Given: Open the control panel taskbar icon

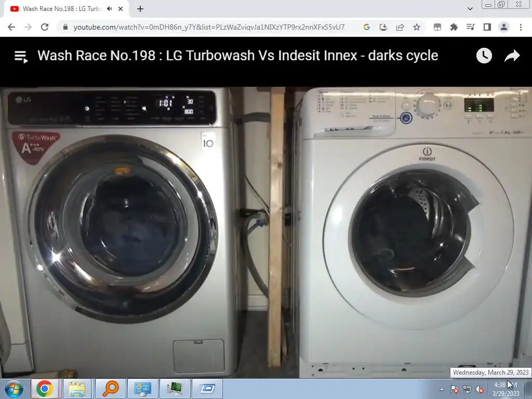Looking at the screenshot, I should [x=142, y=389].
